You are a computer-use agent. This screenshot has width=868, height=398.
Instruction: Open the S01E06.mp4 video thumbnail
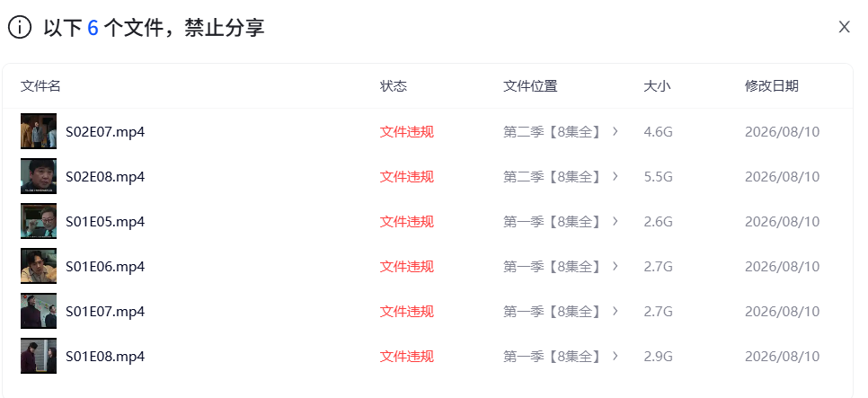[39, 266]
